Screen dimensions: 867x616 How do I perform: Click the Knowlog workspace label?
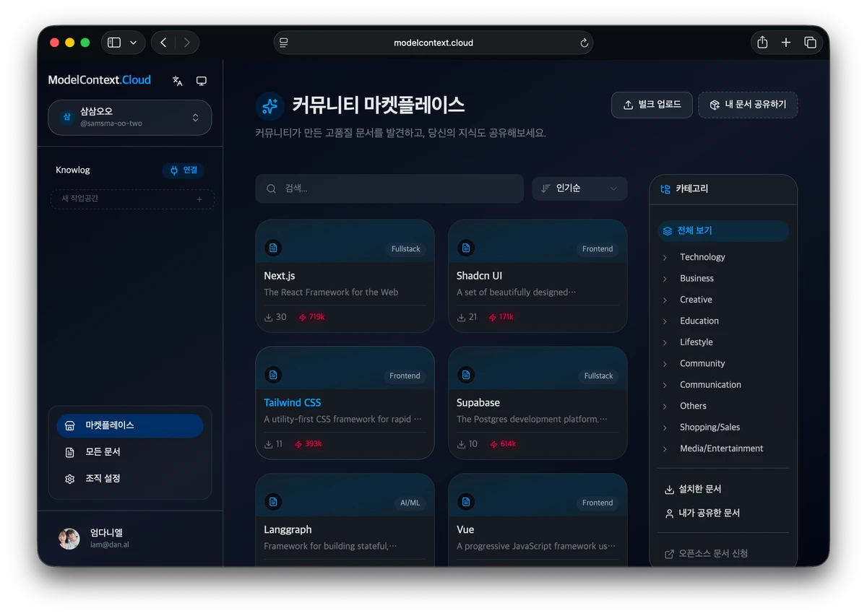73,170
